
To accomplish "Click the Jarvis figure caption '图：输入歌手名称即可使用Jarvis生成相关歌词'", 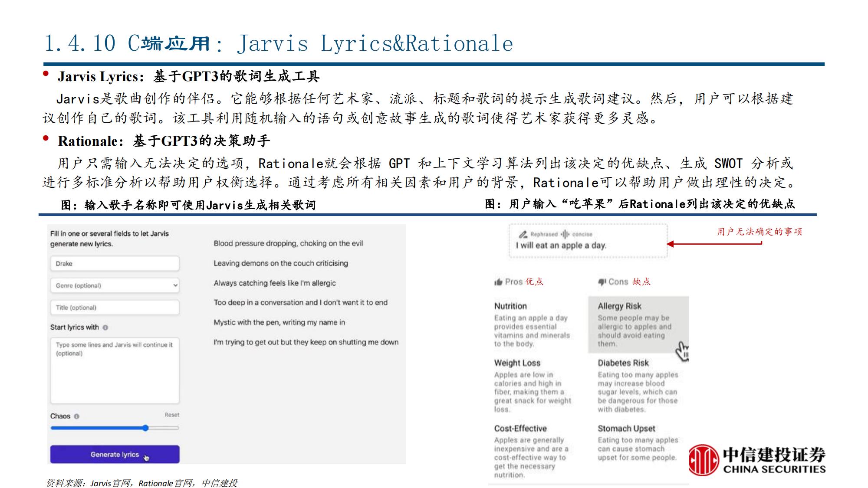I will click(188, 205).
